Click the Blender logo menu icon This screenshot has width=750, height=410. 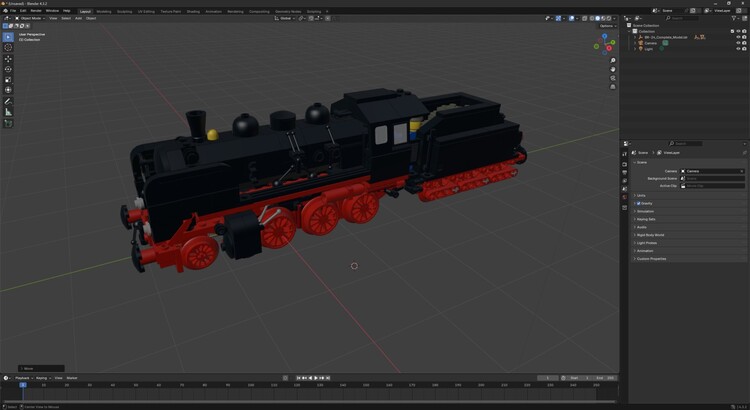pyautogui.click(x=5, y=11)
